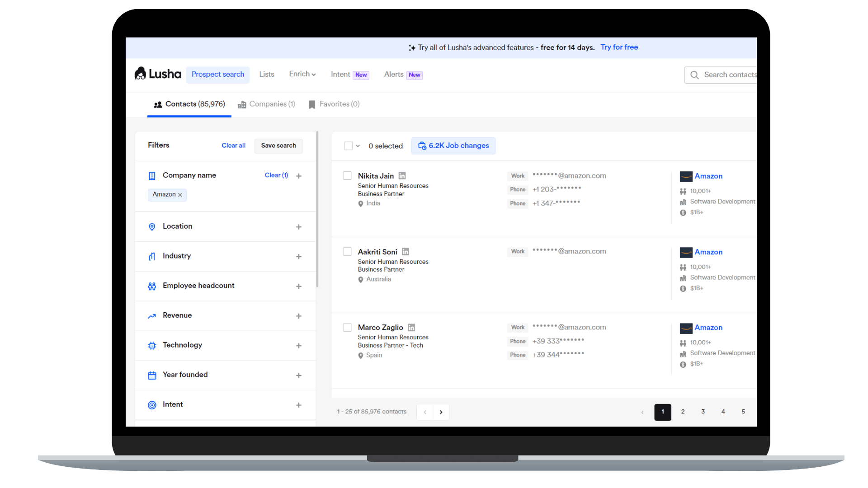
Task: Click Nikita Jain's LinkedIn icon
Action: tap(402, 176)
